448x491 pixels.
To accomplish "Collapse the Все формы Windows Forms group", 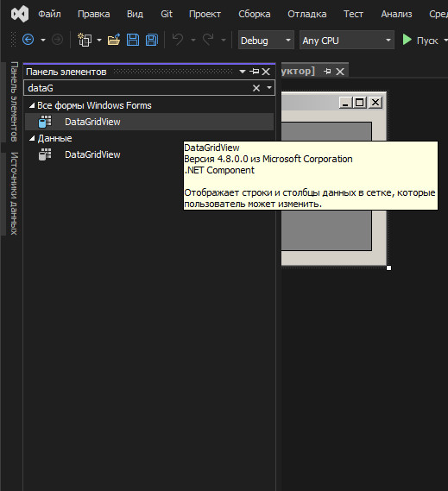I will point(32,105).
